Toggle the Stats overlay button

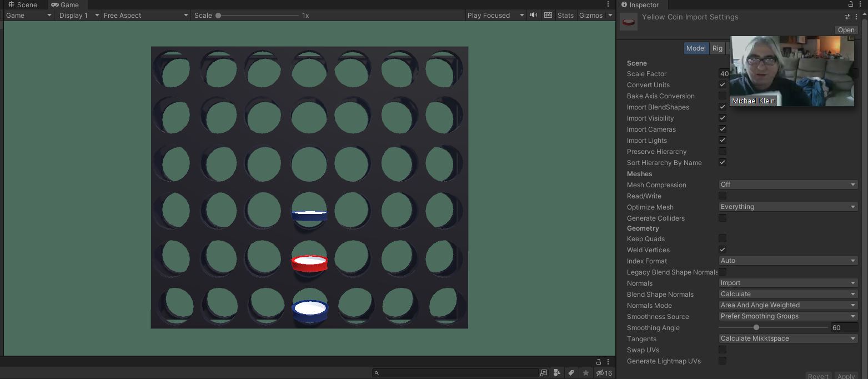pos(565,15)
